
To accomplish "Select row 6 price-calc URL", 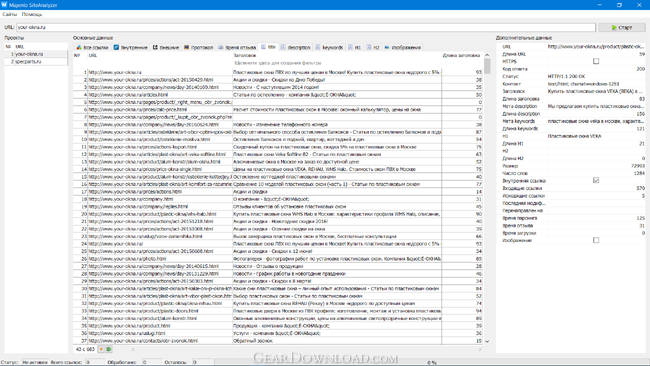I will pos(138,109).
